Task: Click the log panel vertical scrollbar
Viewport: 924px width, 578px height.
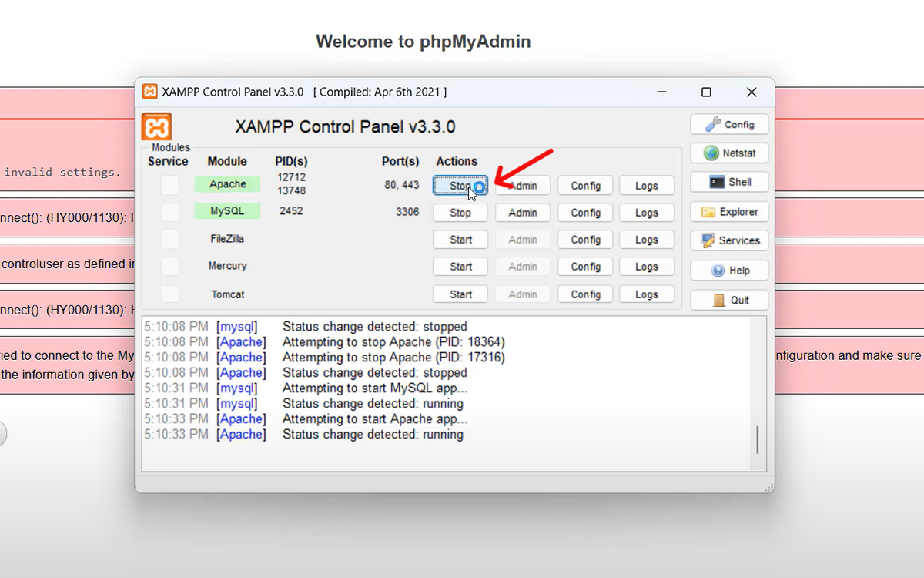Action: 757,439
